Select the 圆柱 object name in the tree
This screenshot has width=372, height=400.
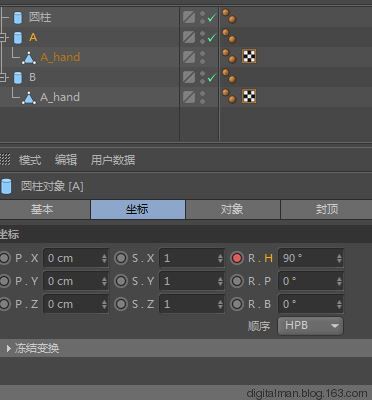(40, 17)
